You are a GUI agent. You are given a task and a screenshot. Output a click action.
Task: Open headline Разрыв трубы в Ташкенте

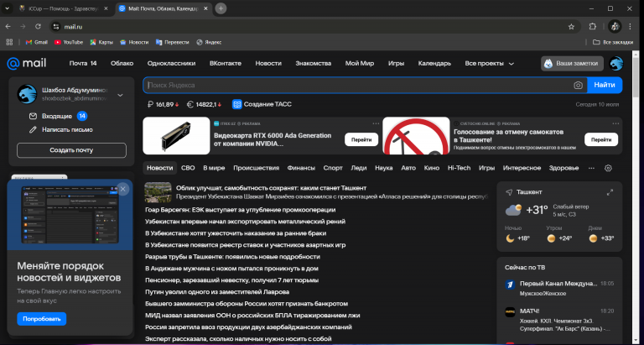click(x=232, y=257)
